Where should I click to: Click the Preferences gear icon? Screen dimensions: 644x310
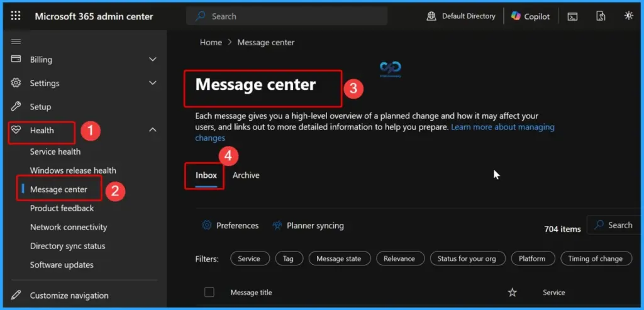pos(207,225)
